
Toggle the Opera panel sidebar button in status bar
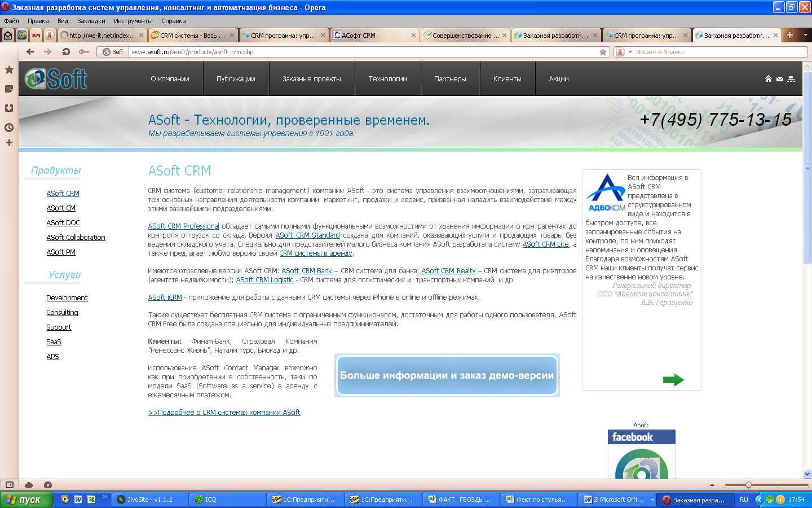[x=9, y=485]
